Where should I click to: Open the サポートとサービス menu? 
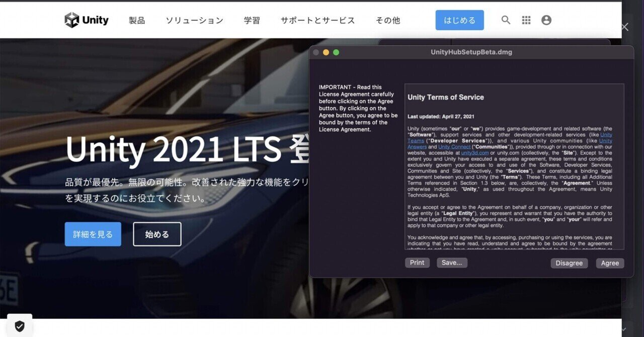318,21
